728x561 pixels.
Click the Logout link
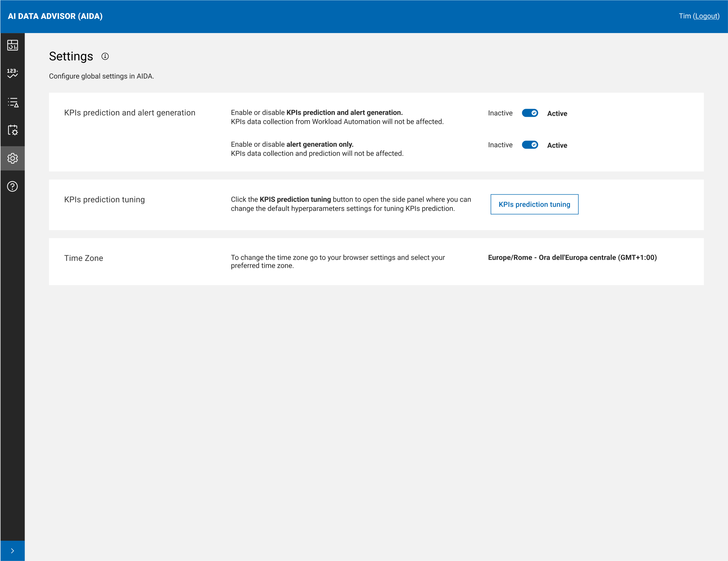(x=706, y=16)
